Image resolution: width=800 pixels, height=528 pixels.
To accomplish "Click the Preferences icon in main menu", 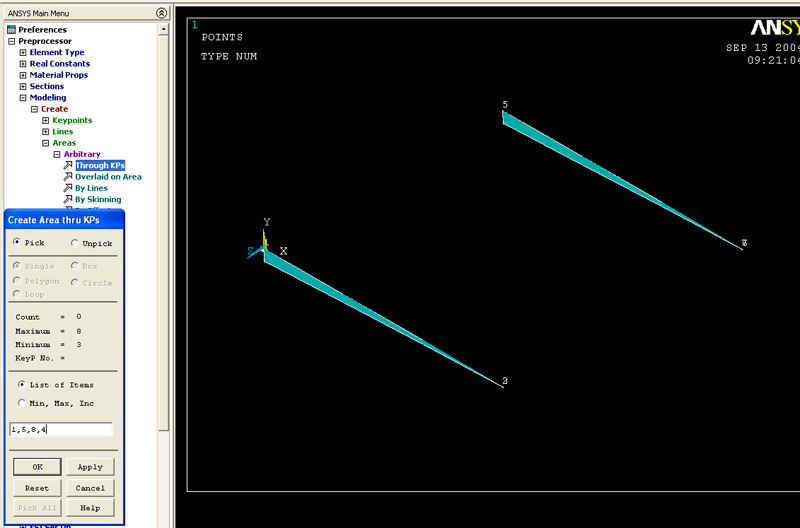I will click(11, 30).
